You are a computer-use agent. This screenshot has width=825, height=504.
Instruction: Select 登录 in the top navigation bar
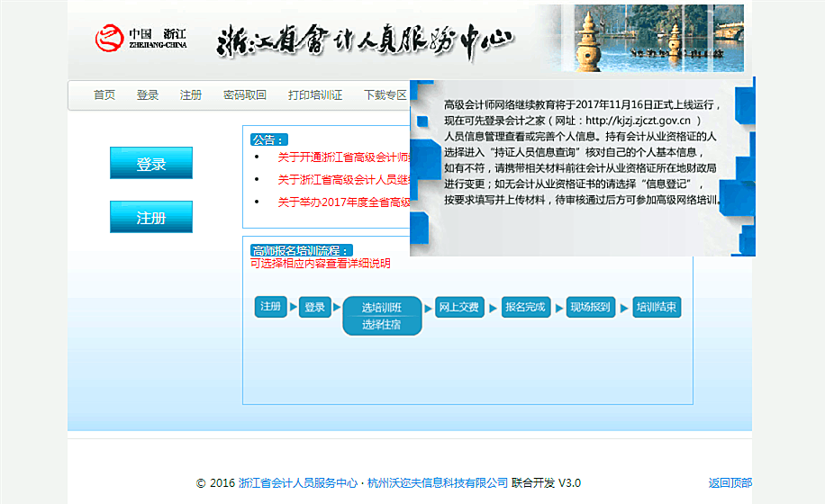coord(148,95)
